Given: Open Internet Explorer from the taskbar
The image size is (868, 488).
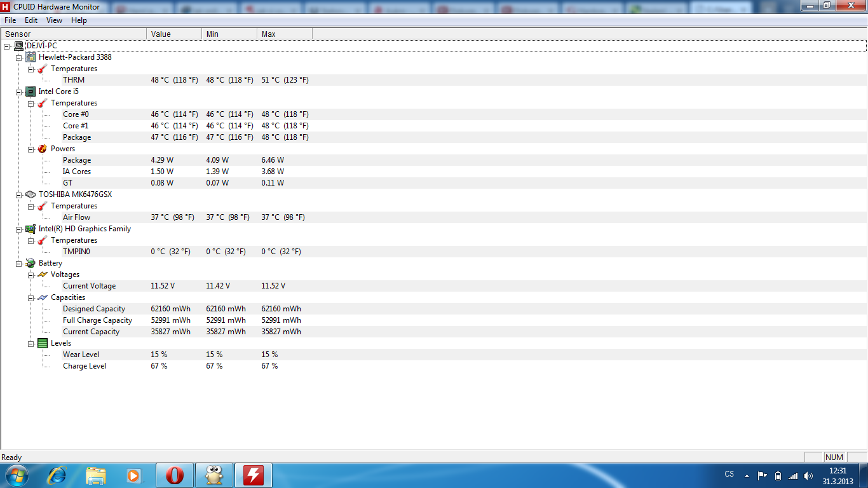Looking at the screenshot, I should (57, 475).
